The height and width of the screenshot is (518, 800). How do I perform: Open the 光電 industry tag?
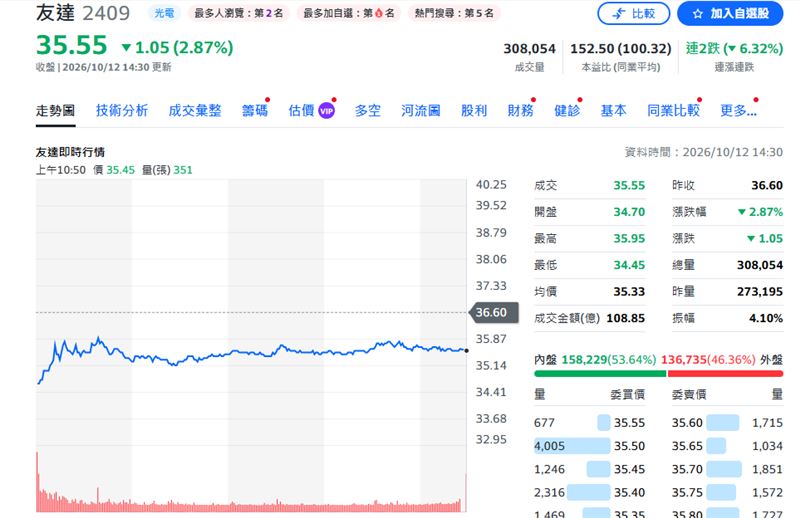[x=164, y=13]
